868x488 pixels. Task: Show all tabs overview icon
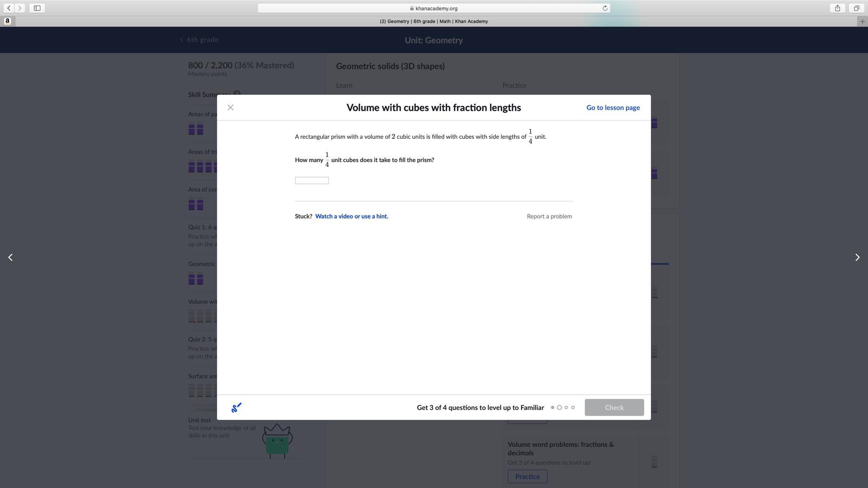(x=857, y=8)
